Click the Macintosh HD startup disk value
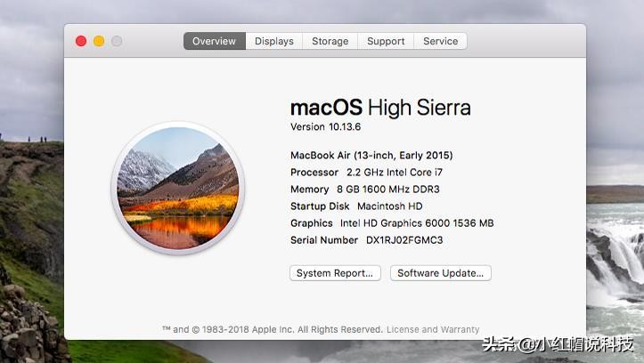 click(x=390, y=206)
